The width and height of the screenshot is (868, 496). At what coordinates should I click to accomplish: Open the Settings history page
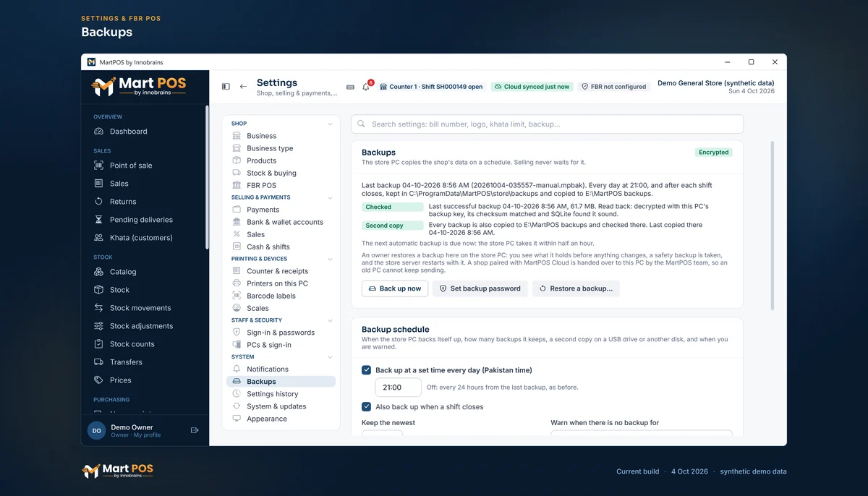[281, 394]
